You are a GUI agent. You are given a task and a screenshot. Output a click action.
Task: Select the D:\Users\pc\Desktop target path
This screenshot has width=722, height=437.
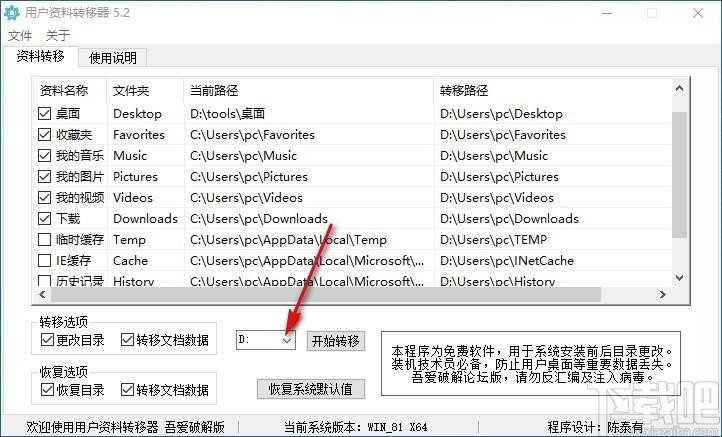click(553, 113)
